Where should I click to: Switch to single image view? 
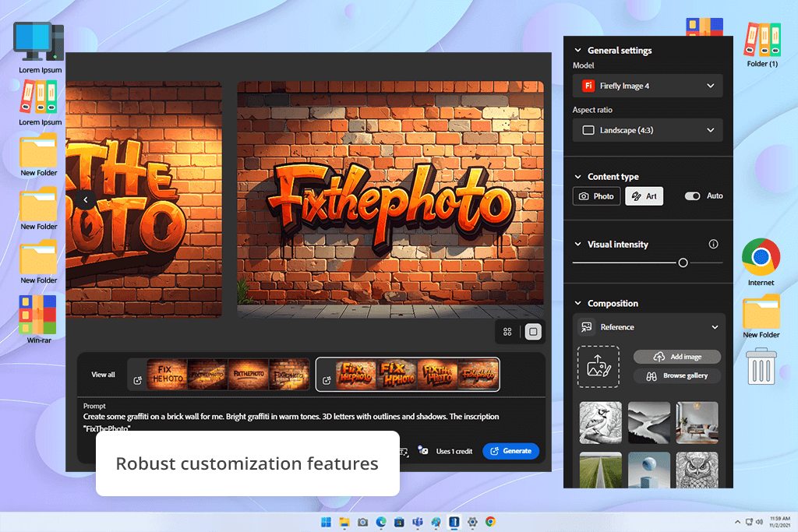tap(533, 332)
